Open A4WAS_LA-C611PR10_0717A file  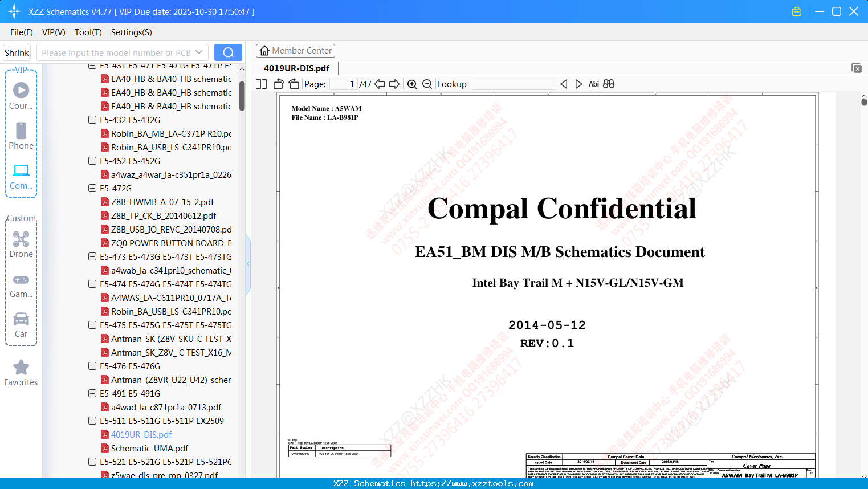point(171,298)
